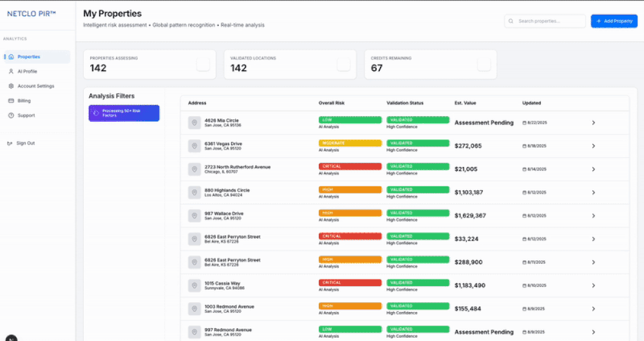Viewport: 644px width, 341px height.
Task: Expand the 2723 North Rutherford Avenue row chevron
Action: (x=593, y=169)
